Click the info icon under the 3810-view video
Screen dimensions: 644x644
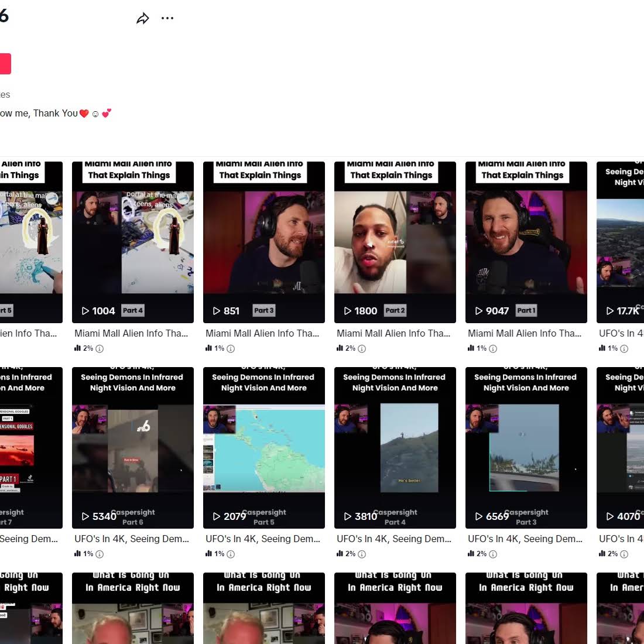pos(362,554)
